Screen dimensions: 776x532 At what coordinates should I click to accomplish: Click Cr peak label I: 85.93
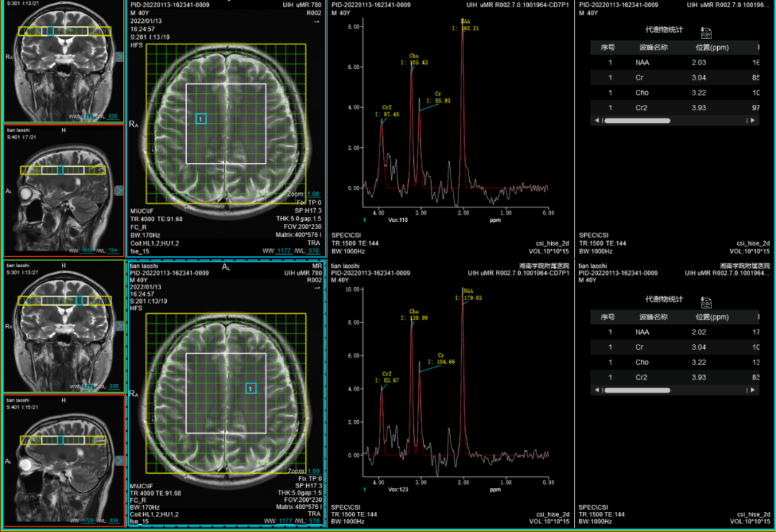pos(438,101)
